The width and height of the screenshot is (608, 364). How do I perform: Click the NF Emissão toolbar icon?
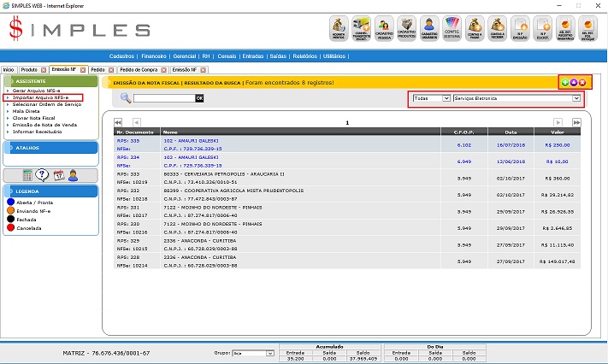[520, 28]
